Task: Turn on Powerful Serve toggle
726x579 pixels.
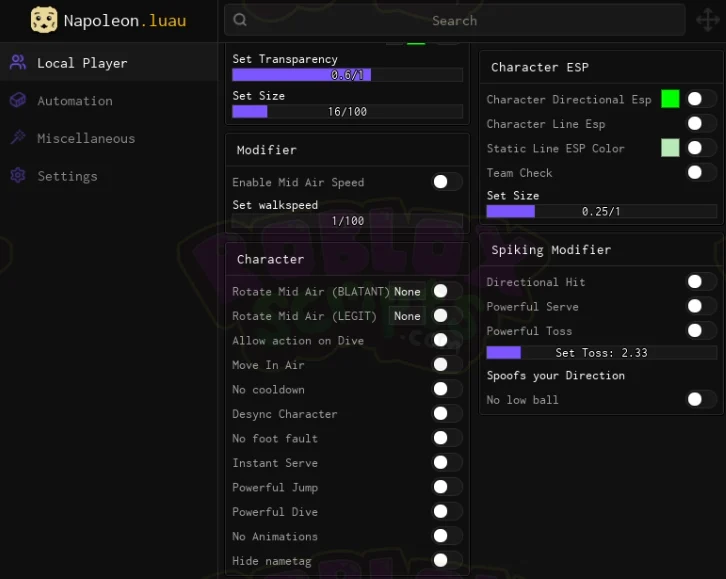Action: pyautogui.click(x=701, y=306)
